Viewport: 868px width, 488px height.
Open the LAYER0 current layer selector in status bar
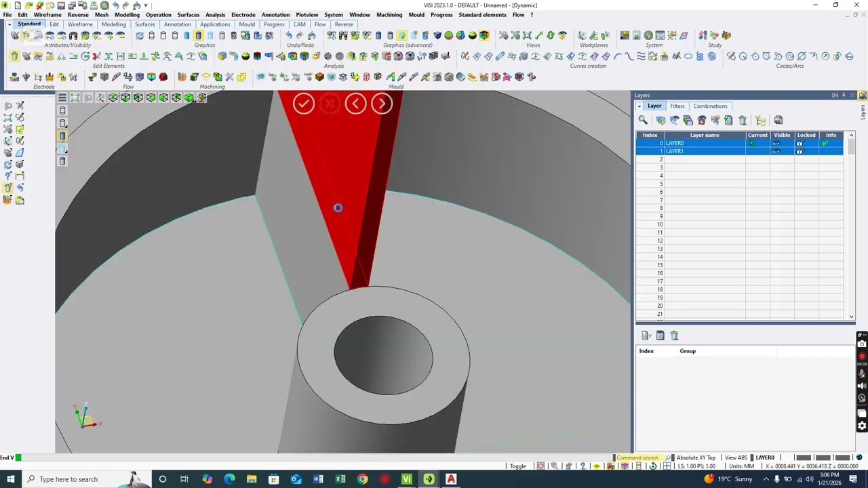[x=765, y=457]
